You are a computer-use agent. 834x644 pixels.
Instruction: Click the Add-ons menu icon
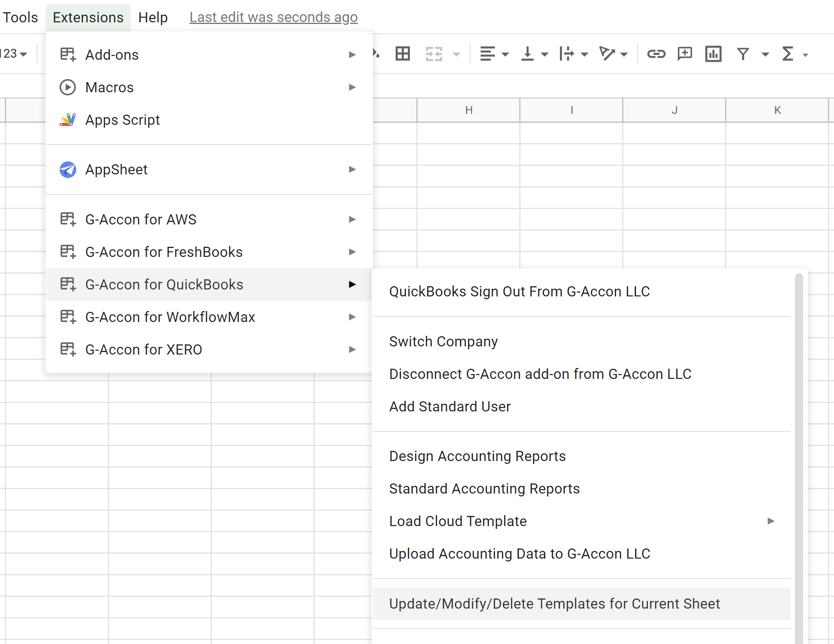point(68,54)
